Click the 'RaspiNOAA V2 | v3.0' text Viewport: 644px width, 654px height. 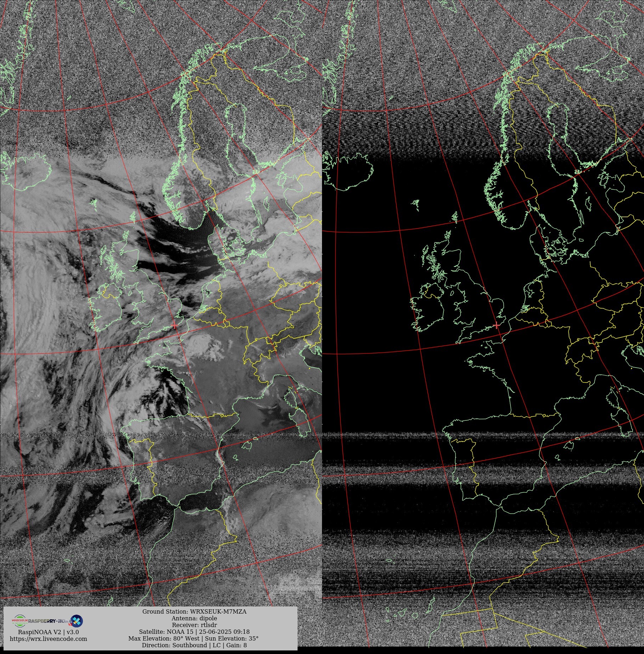click(x=49, y=632)
